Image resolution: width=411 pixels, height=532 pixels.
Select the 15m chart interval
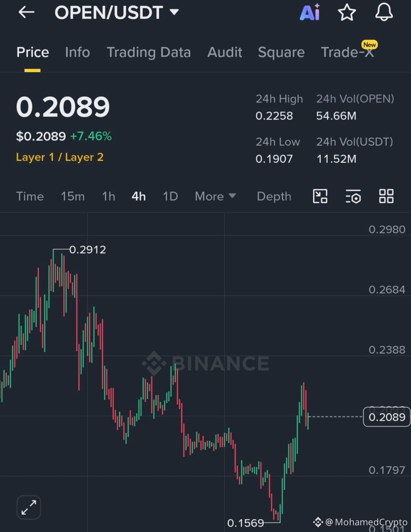pos(73,197)
